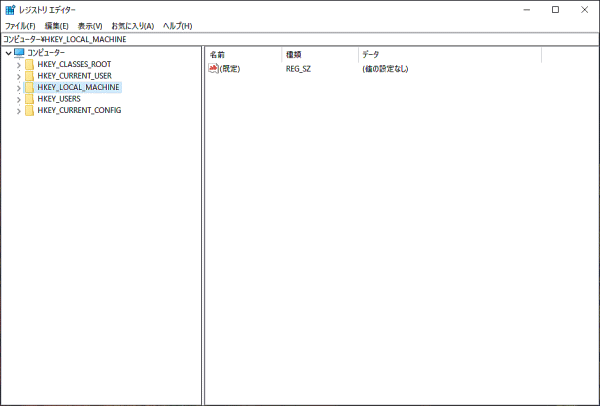Select the HKEY_USERS label
The width and height of the screenshot is (600, 406).
[x=59, y=99]
